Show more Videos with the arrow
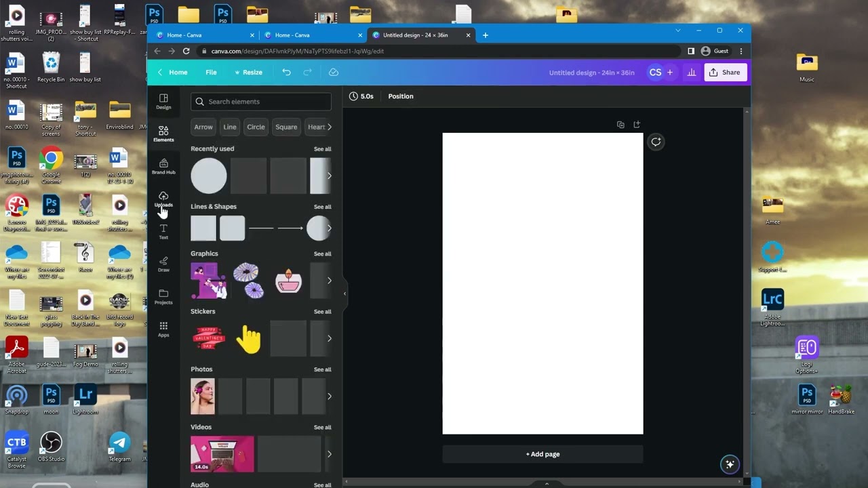Screen dimensions: 868x488 click(330, 454)
